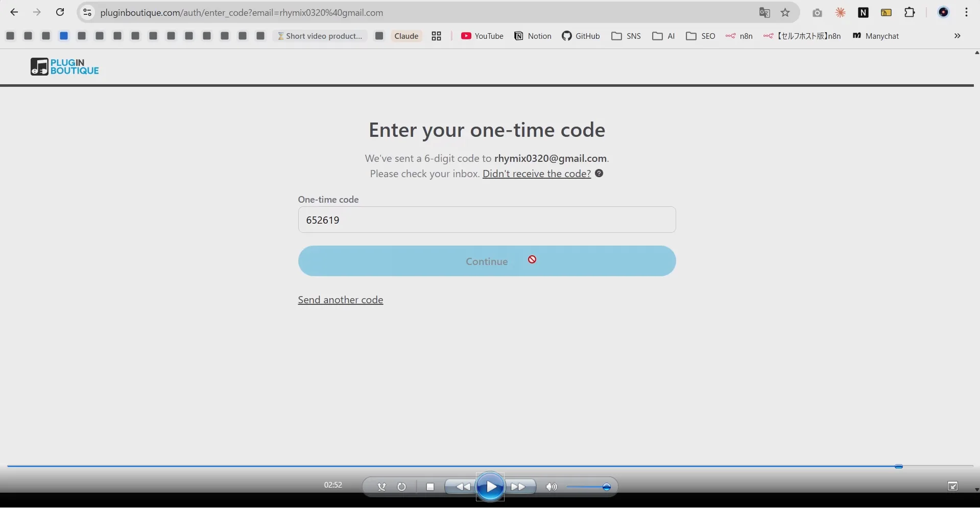This screenshot has width=980, height=508.
Task: Click the One-time code input field
Action: pos(487,220)
